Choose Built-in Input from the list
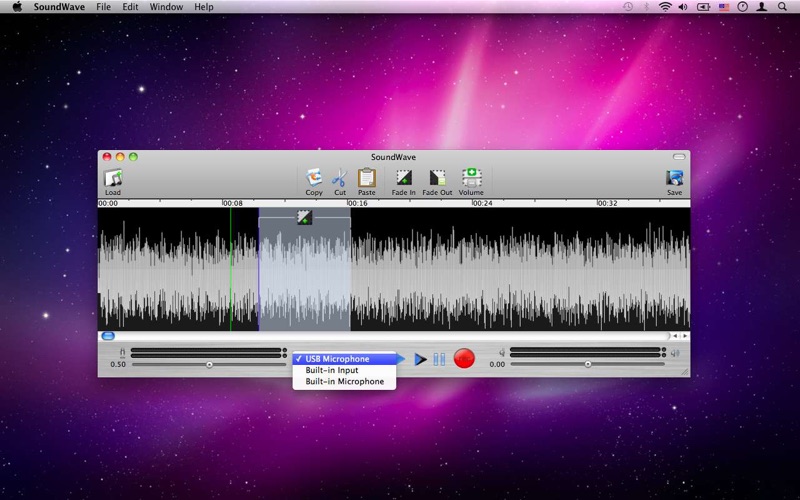The height and width of the screenshot is (500, 800). click(331, 370)
